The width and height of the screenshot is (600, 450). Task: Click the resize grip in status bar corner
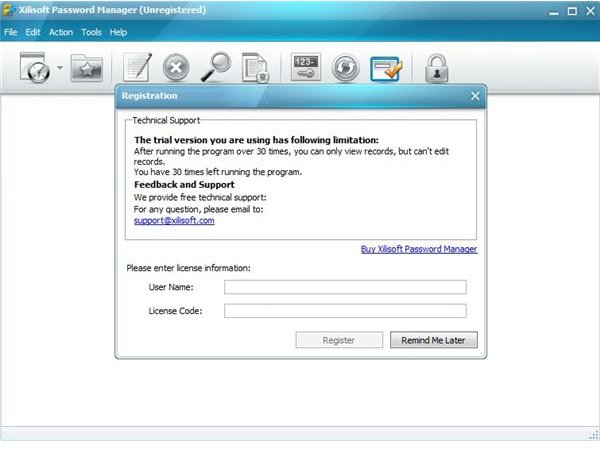tap(594, 435)
